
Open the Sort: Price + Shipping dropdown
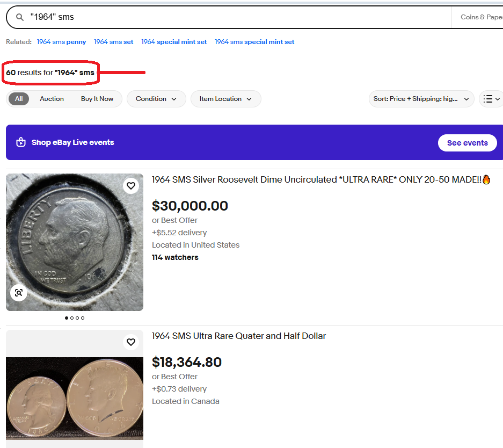421,99
